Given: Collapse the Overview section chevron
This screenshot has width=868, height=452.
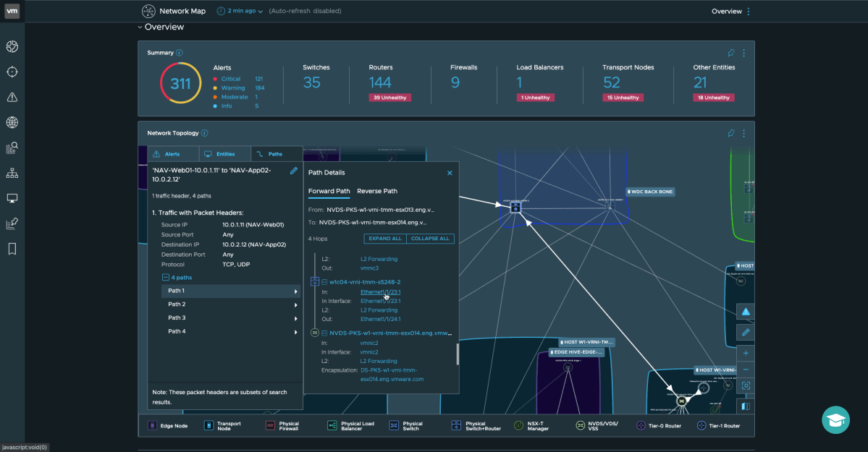Looking at the screenshot, I should pyautogui.click(x=140, y=27).
